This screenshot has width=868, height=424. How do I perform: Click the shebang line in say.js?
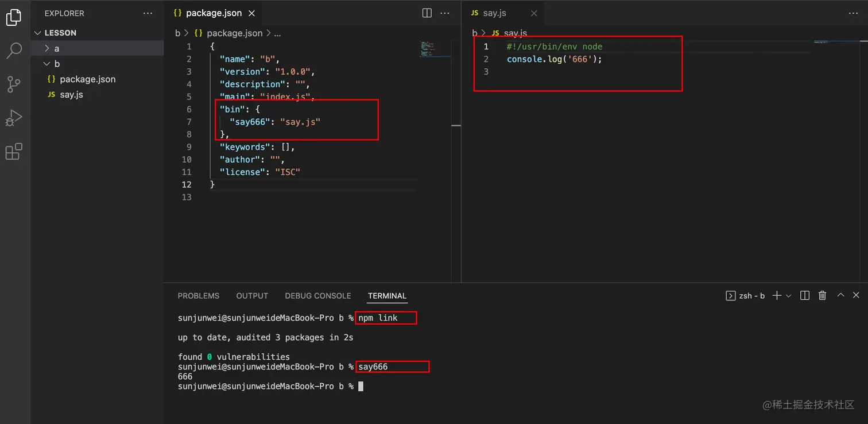[x=555, y=47]
